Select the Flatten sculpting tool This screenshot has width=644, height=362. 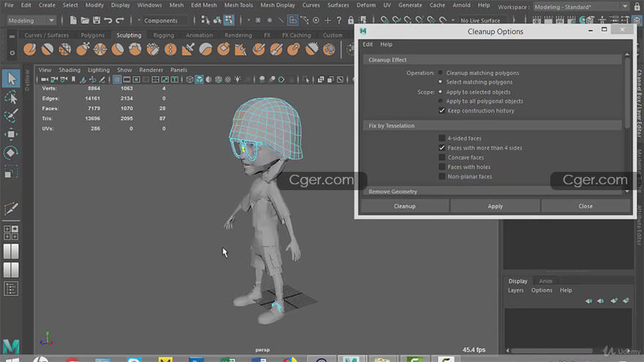118,49
